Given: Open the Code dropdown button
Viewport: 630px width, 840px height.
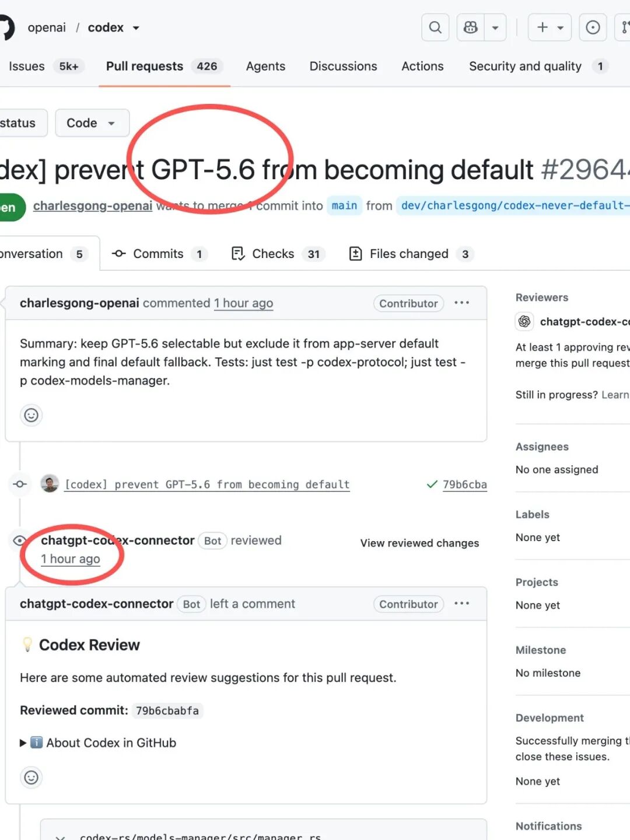Looking at the screenshot, I should 92,123.
